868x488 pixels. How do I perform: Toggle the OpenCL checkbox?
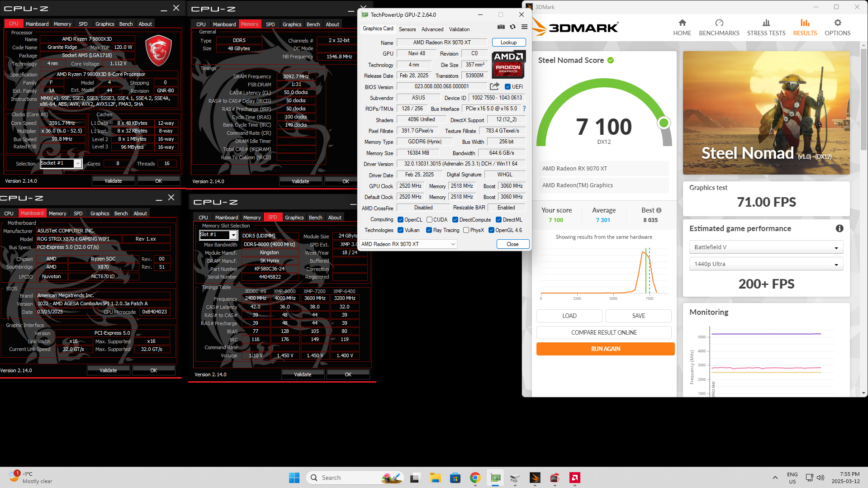[400, 220]
